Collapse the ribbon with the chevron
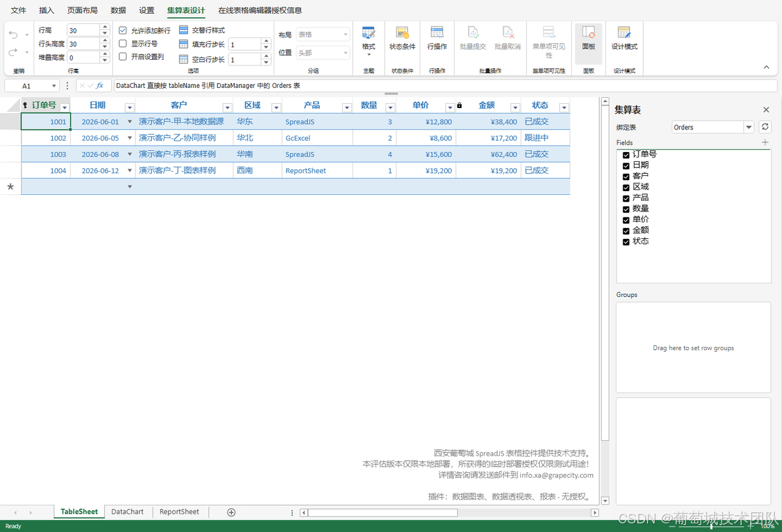 point(767,67)
